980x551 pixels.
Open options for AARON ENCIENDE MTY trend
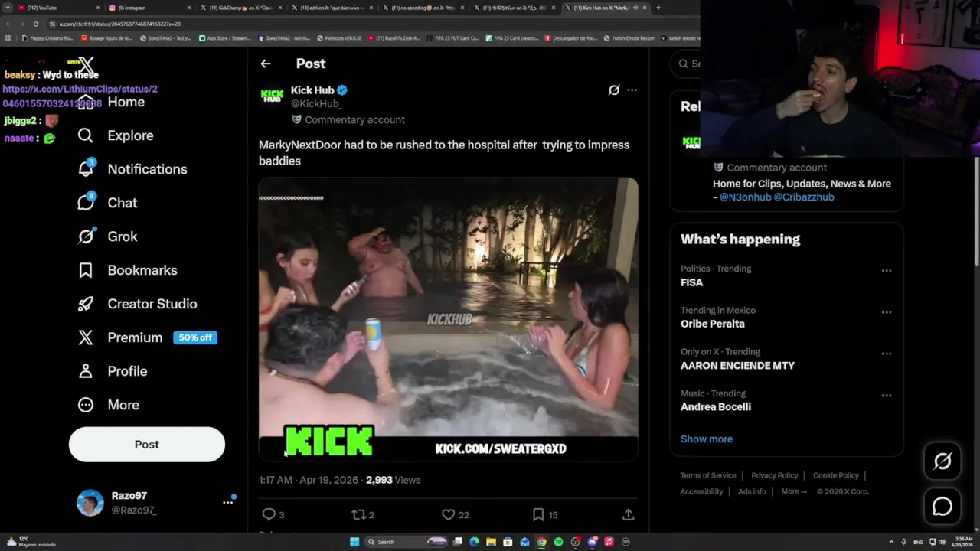point(886,354)
